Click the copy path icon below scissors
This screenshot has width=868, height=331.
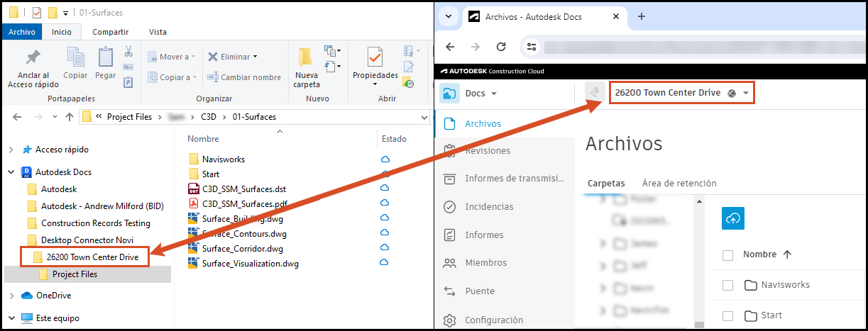pos(128,67)
